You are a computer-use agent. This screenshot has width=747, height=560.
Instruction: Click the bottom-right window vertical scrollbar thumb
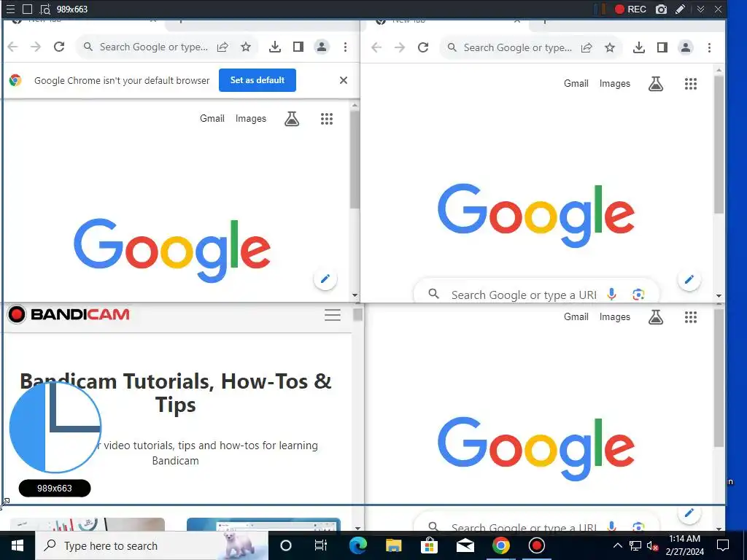point(719,378)
